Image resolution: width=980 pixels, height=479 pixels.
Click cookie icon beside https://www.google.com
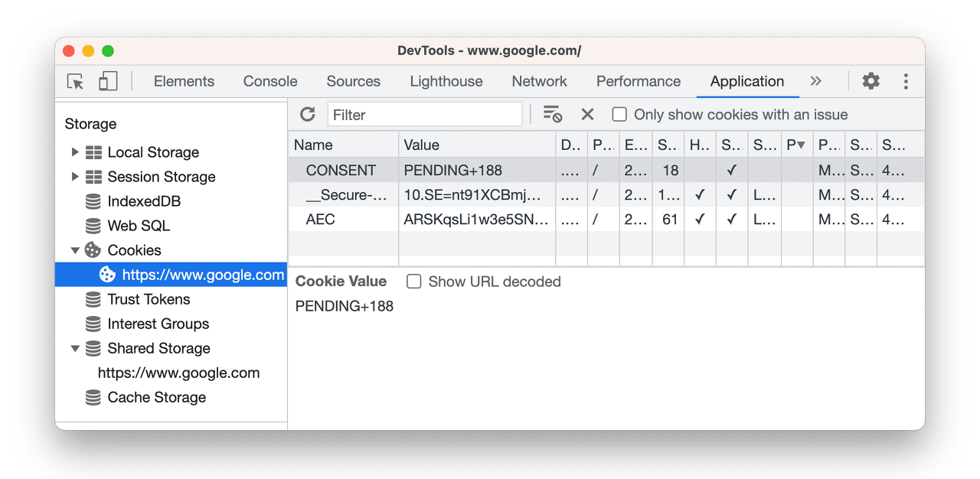point(108,275)
